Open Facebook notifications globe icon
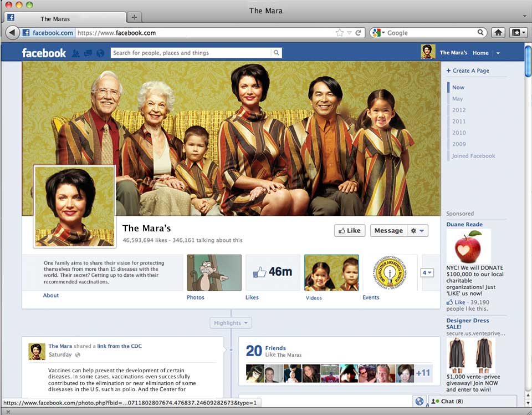The height and width of the screenshot is (415, 532). point(100,53)
